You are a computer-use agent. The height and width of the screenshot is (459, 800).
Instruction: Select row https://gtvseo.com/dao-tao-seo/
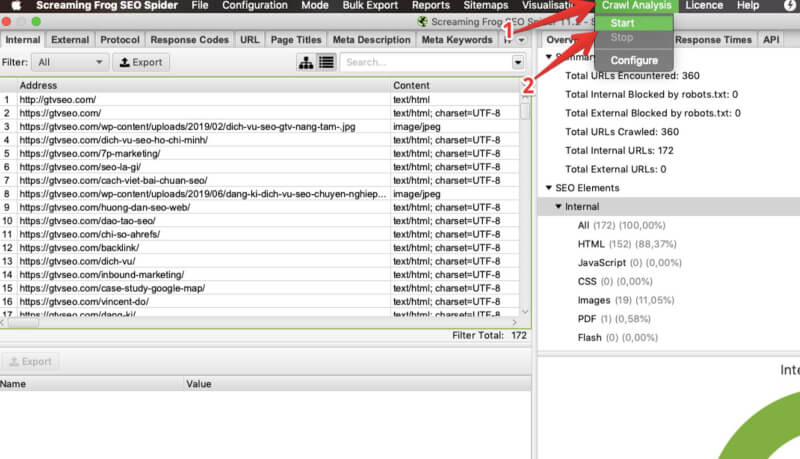(x=259, y=221)
